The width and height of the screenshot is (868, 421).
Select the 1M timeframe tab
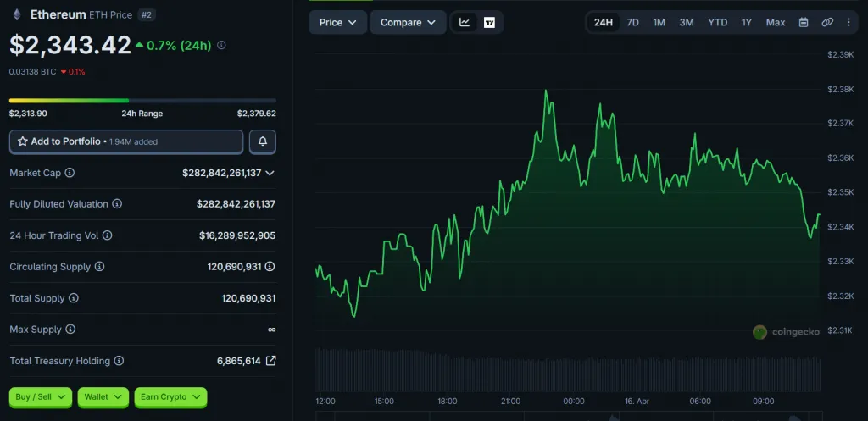(x=659, y=22)
